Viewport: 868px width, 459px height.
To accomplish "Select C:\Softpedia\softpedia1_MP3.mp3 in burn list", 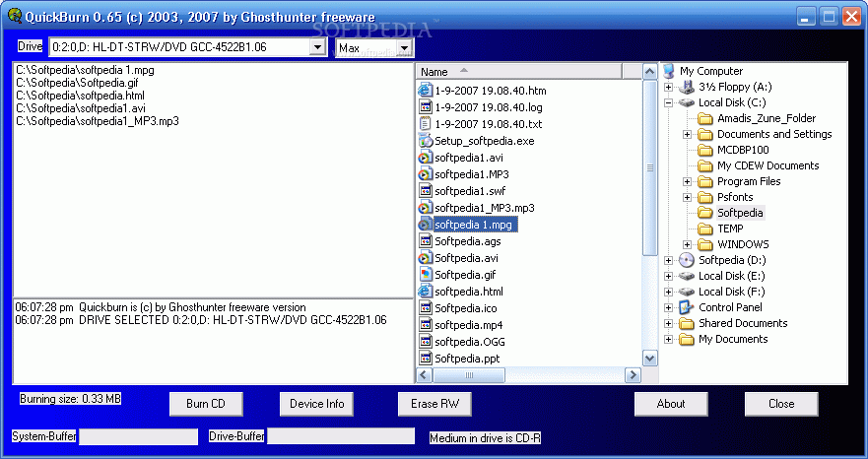I will point(98,121).
